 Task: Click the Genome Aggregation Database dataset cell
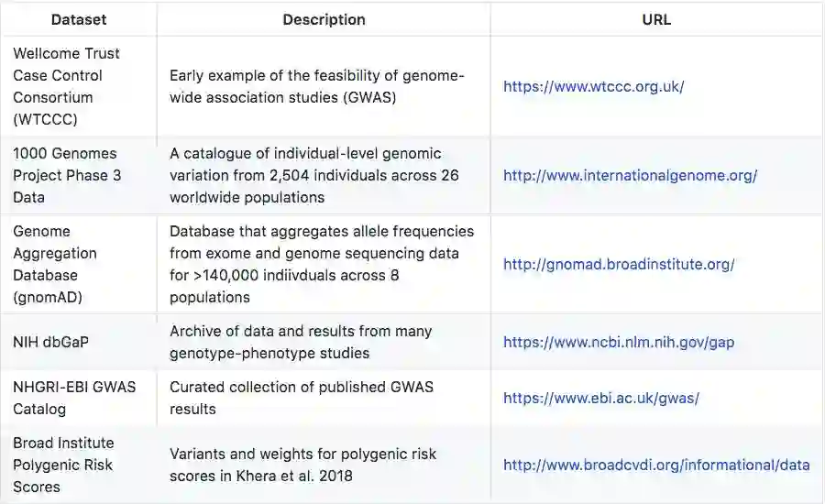[57, 264]
